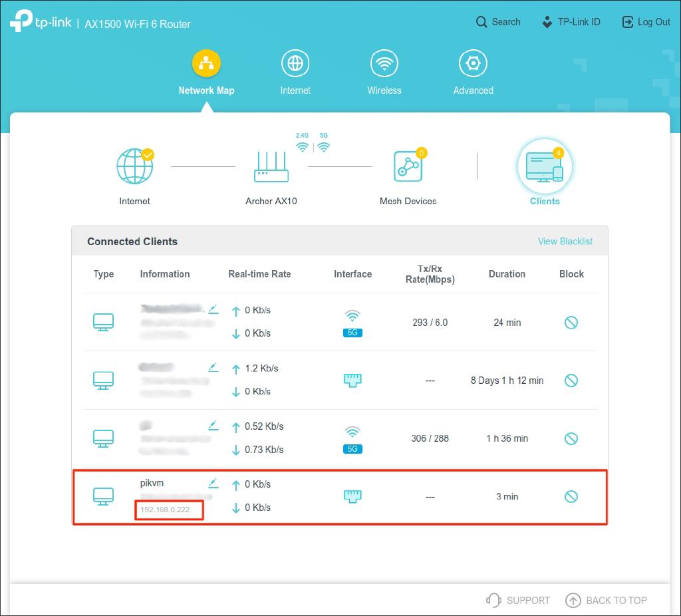The height and width of the screenshot is (616, 681).
Task: Open the Network Map tab
Action: tap(206, 73)
